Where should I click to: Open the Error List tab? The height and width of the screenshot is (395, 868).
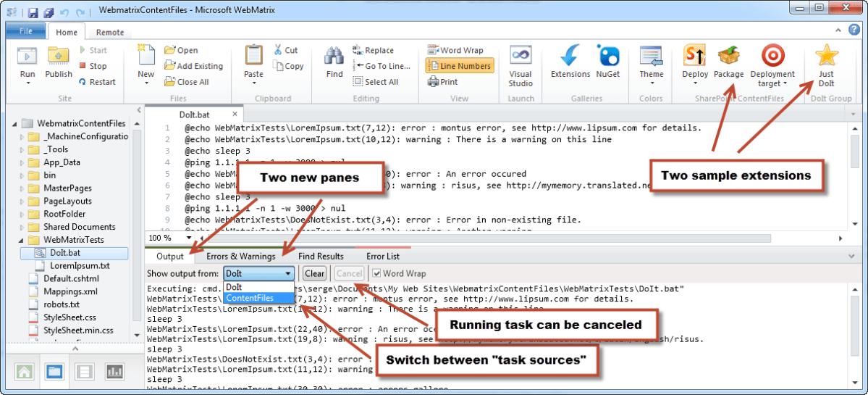point(383,257)
